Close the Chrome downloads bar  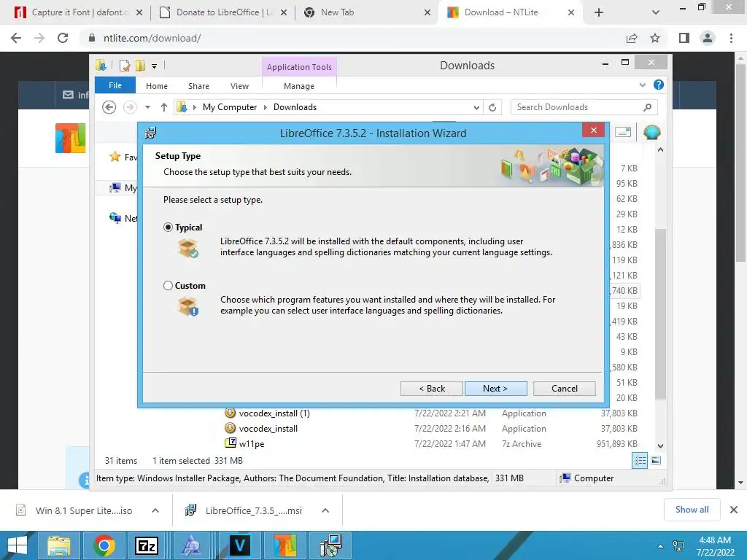pyautogui.click(x=734, y=510)
